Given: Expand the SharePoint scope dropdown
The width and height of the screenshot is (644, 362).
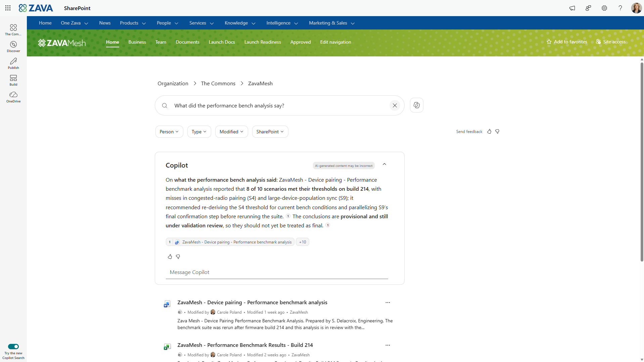Looking at the screenshot, I should [270, 132].
